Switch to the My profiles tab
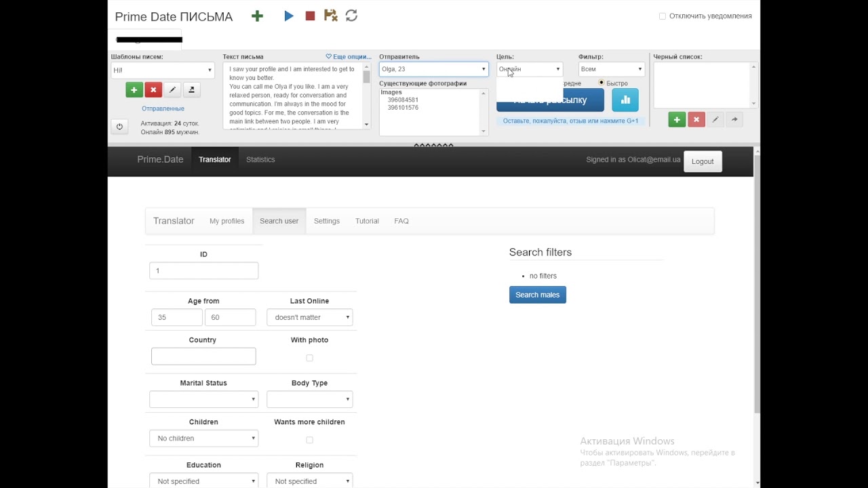This screenshot has height=488, width=868. pyautogui.click(x=226, y=221)
